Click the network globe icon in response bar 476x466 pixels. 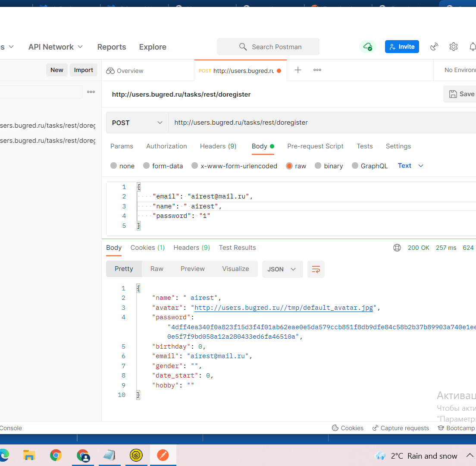pyautogui.click(x=397, y=248)
